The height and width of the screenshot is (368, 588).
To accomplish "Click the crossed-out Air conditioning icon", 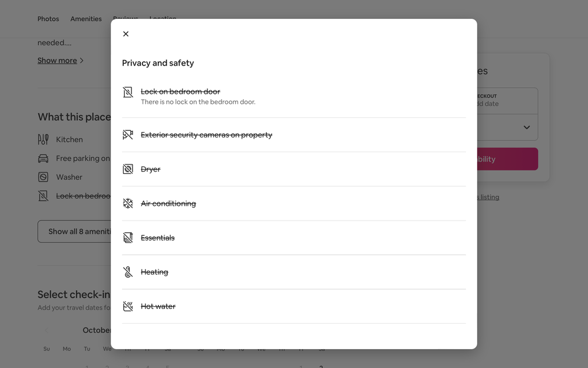I will point(128,203).
